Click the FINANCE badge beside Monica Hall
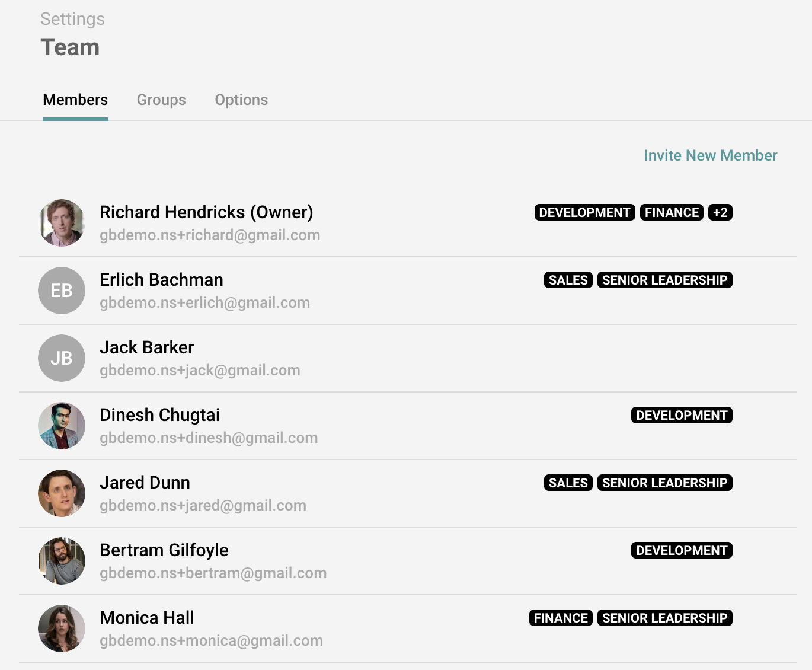The image size is (812, 670). coord(560,618)
